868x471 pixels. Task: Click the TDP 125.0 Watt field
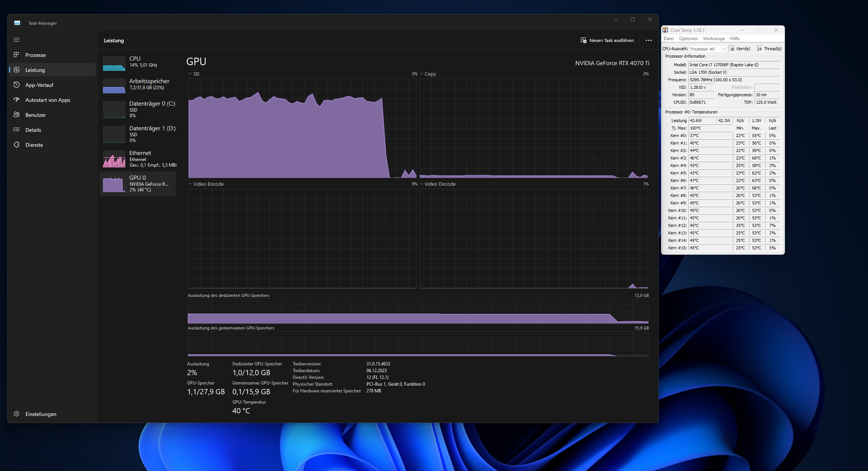pyautogui.click(x=768, y=102)
